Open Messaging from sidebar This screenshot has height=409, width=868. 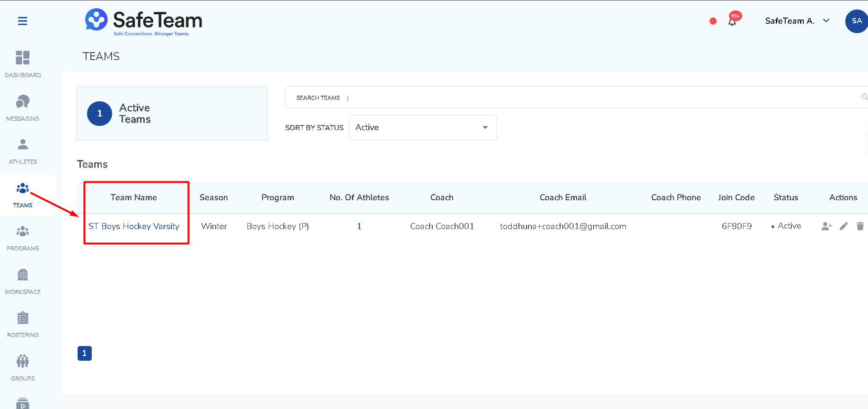point(23,108)
